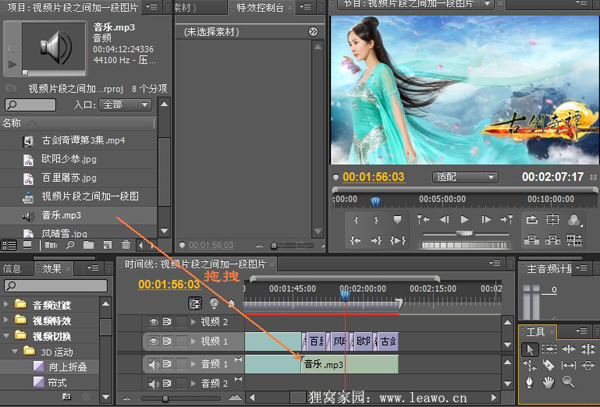The width and height of the screenshot is (600, 407).
Task: Select the Track Select tool
Action: pyautogui.click(x=549, y=349)
